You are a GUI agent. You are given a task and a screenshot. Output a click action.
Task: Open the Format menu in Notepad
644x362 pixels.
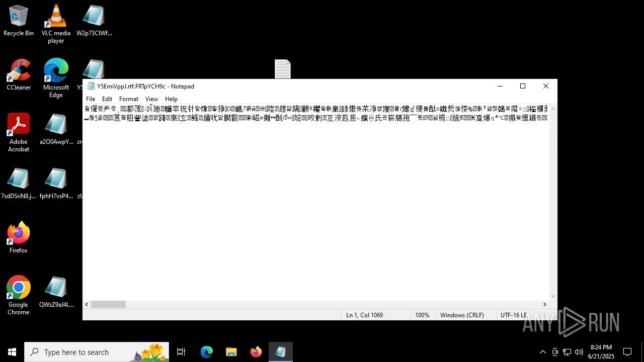[129, 99]
